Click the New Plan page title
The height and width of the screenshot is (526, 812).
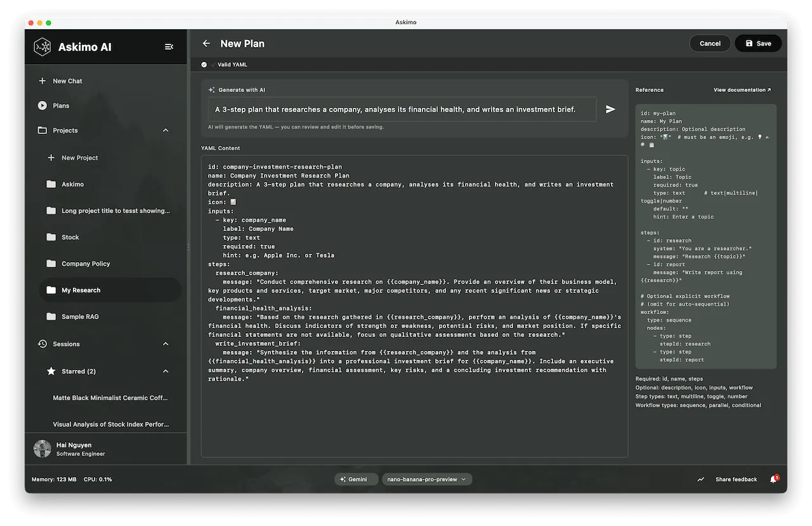click(242, 44)
